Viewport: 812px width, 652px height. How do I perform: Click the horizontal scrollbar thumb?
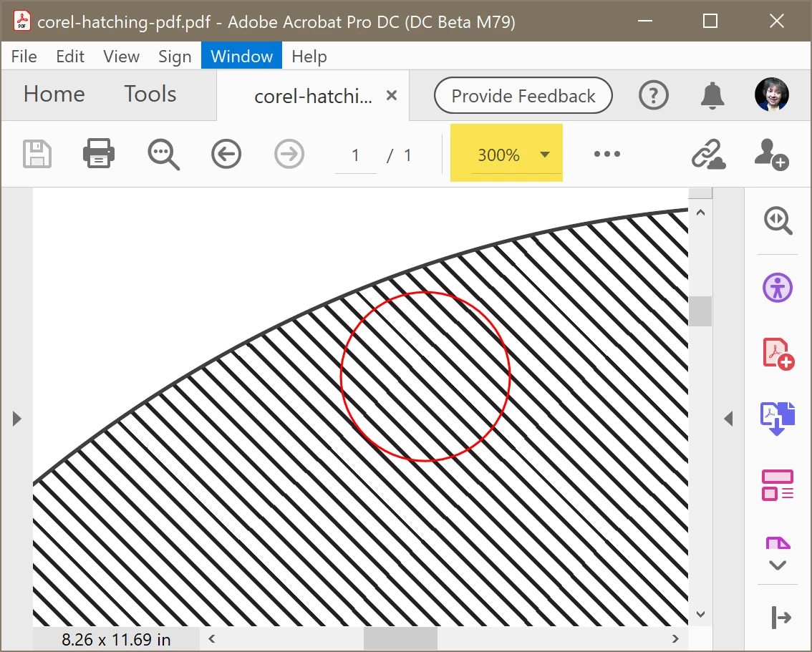(400, 638)
